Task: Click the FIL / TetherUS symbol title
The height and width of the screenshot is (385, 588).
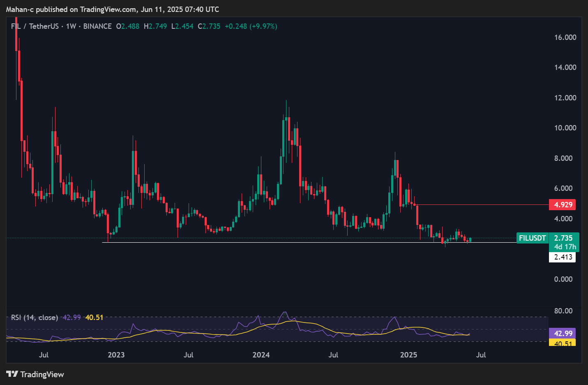Action: point(35,26)
